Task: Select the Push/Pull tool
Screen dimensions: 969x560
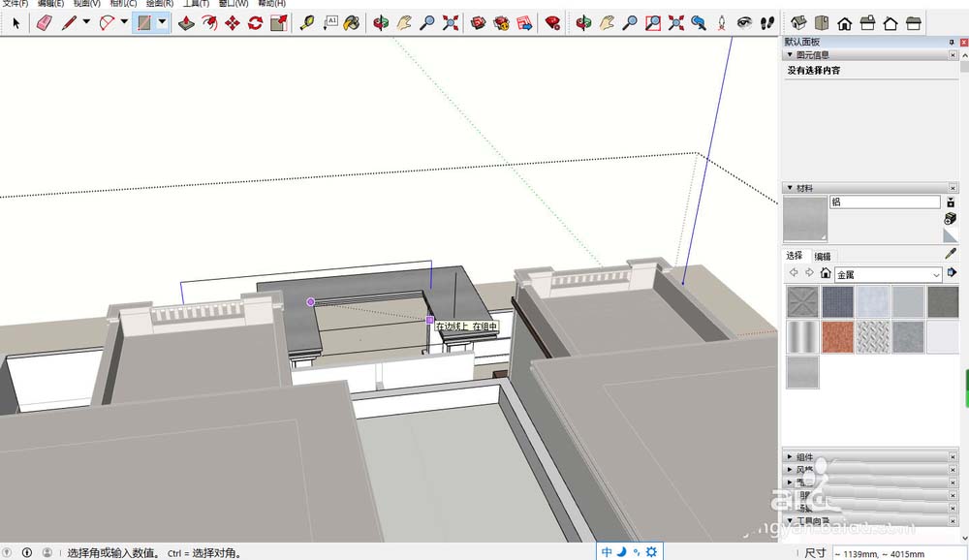Action: [x=188, y=21]
